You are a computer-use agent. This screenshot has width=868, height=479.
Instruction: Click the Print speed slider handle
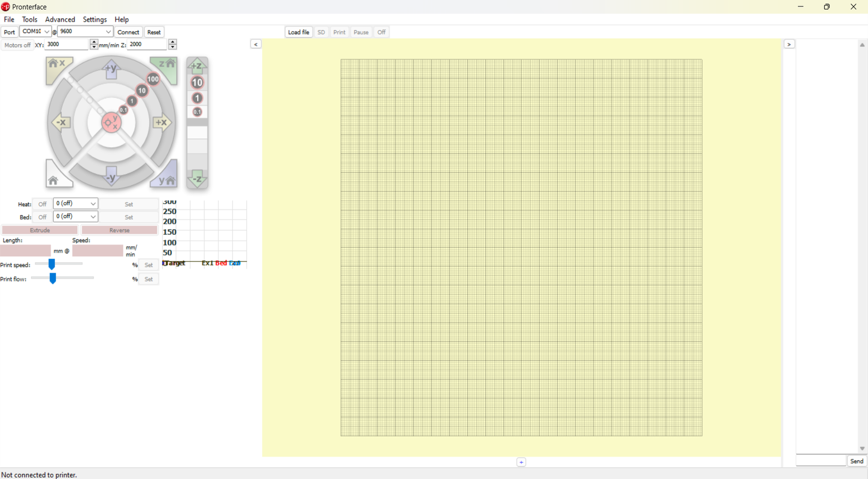point(52,264)
